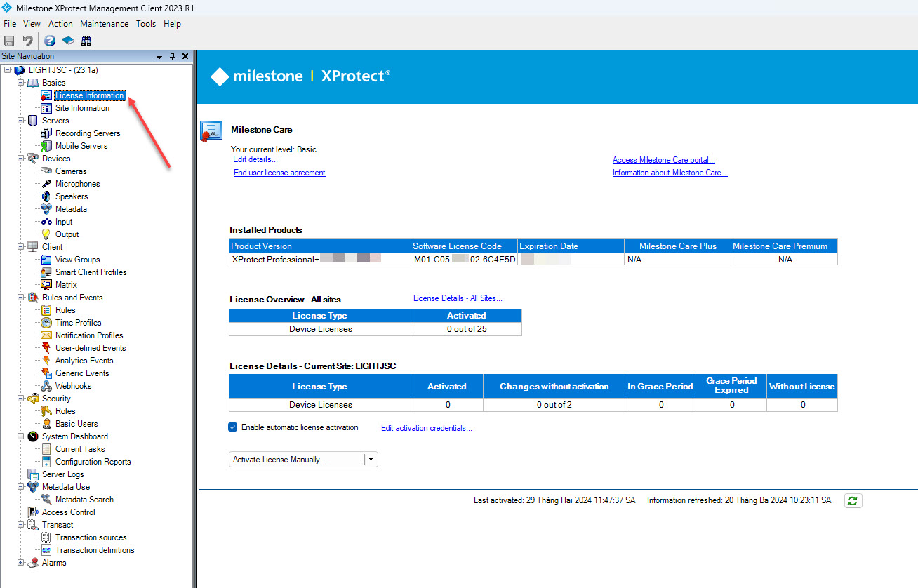Select Analytics Events tree item
This screenshot has height=588, width=918.
point(84,361)
